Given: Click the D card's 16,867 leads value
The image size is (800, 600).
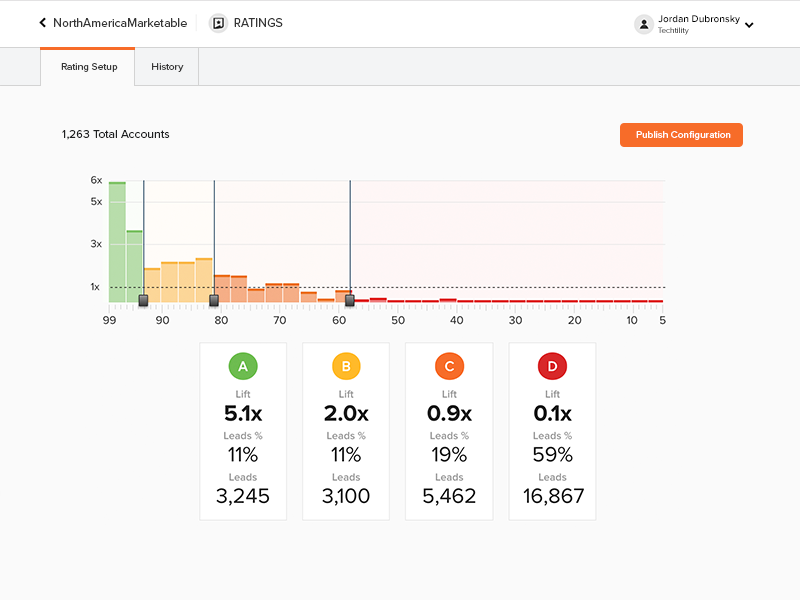Looking at the screenshot, I should [x=553, y=496].
